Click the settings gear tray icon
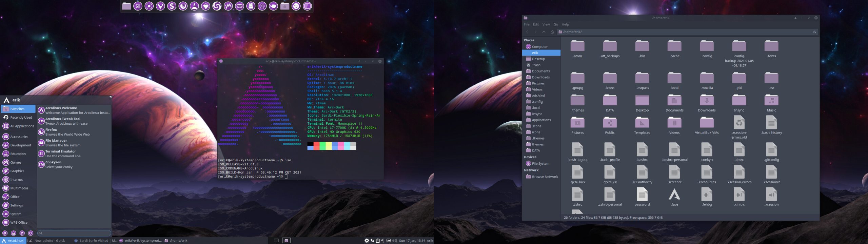This screenshot has width=868, height=244. [367, 241]
